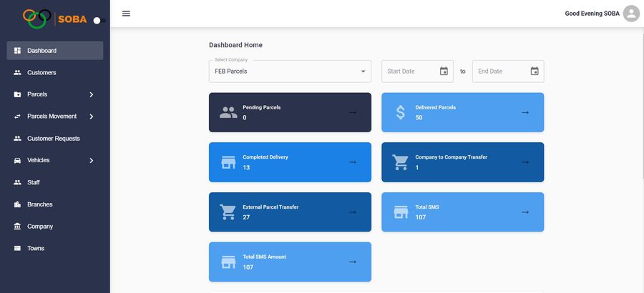This screenshot has height=293, width=644.
Task: Click the hamburger menu icon
Action: [126, 14]
